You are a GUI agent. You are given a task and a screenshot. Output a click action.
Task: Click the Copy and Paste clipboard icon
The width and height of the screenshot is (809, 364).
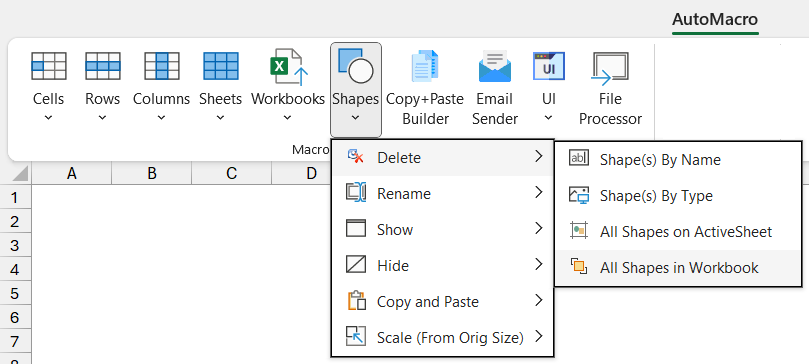357,301
